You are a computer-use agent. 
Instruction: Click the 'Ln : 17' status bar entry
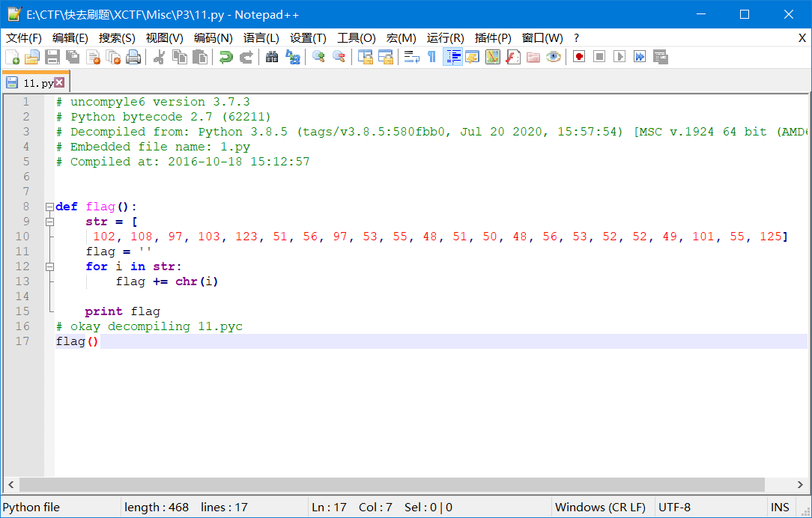click(x=329, y=507)
